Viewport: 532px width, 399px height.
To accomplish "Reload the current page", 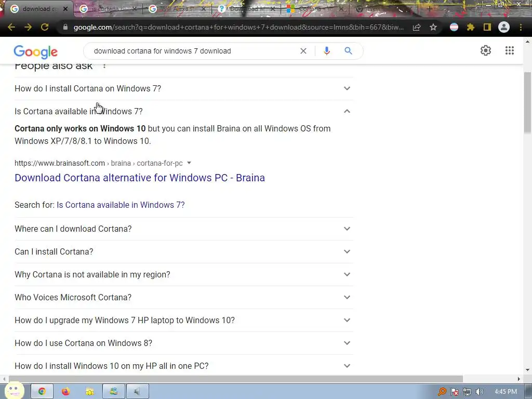I will 45,27.
